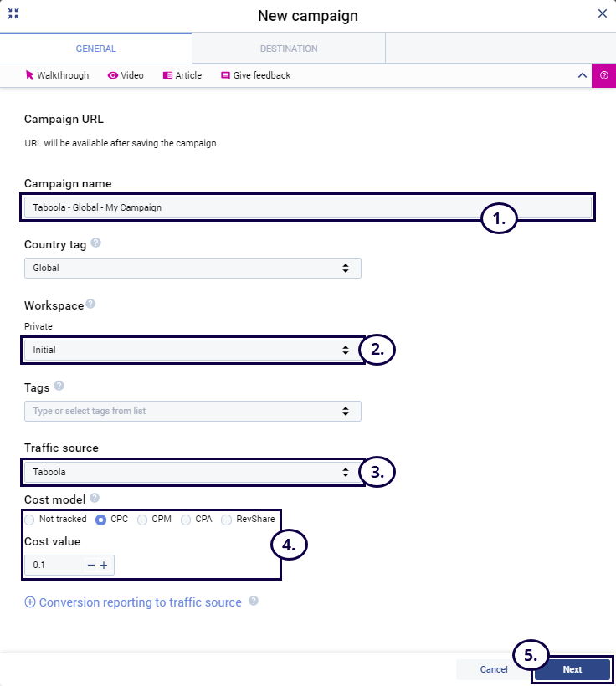
Task: Click help icon beside Conversion reporting link
Action: (254, 601)
